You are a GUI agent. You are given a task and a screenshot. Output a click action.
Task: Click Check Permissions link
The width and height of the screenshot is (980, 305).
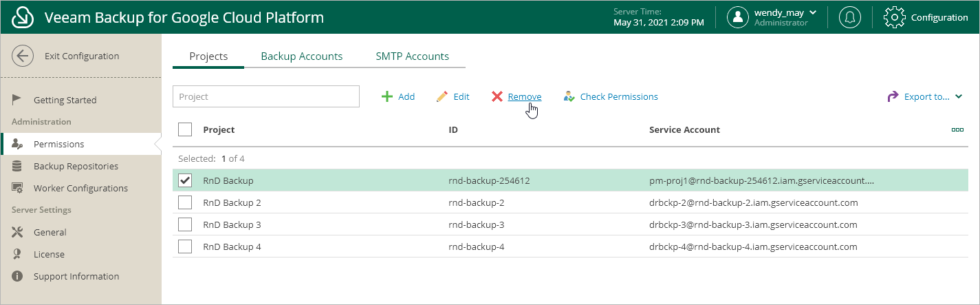coord(619,97)
